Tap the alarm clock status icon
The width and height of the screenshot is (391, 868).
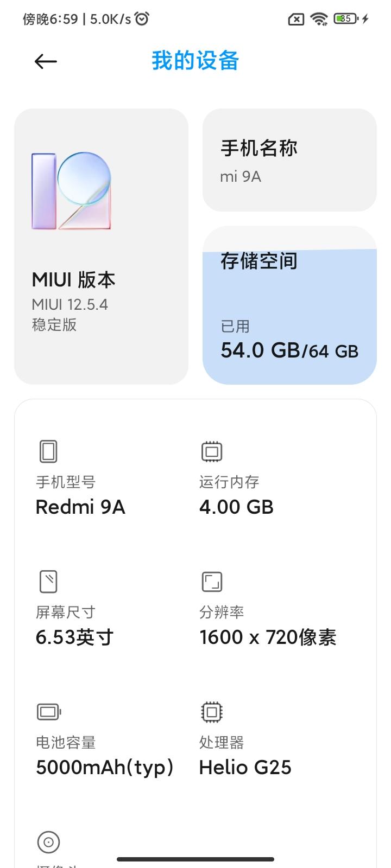(142, 19)
